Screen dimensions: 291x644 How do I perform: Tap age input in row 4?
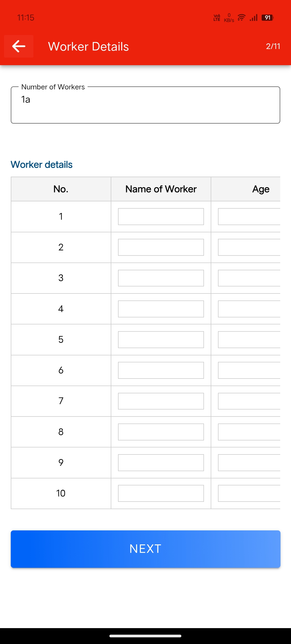(249, 309)
